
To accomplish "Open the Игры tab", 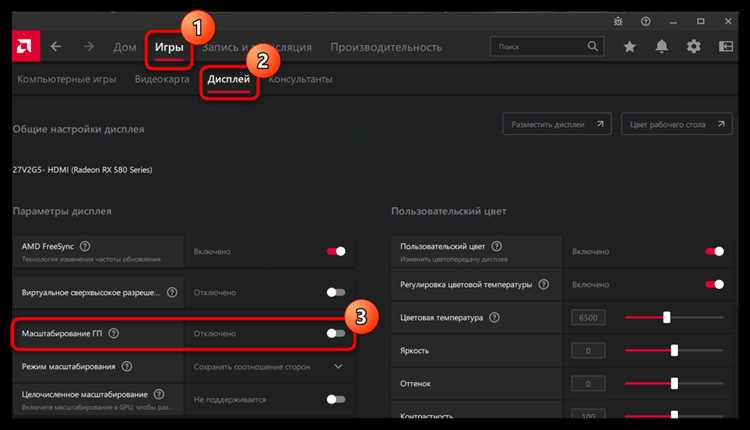I will 169,47.
